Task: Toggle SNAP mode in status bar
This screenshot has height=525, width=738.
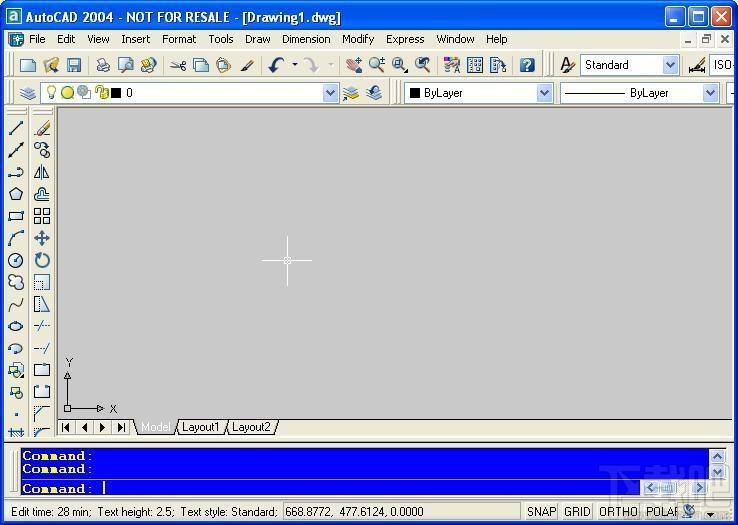Action: point(541,512)
